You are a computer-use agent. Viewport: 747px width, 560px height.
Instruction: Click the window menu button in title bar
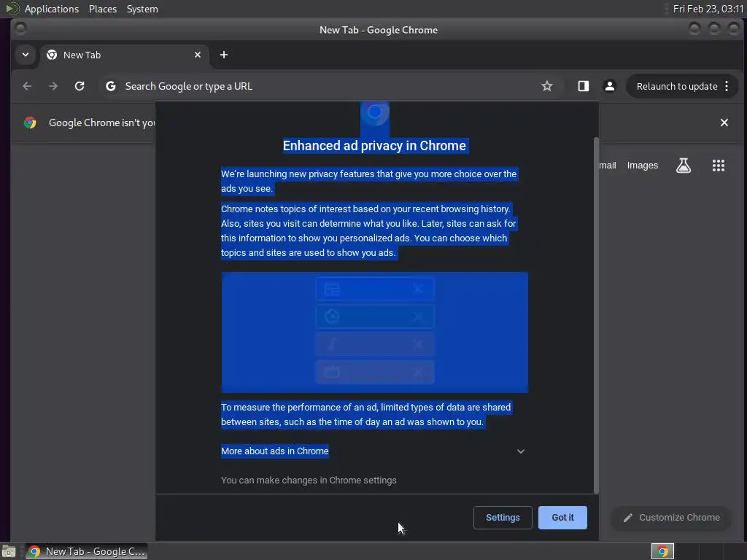click(x=20, y=28)
